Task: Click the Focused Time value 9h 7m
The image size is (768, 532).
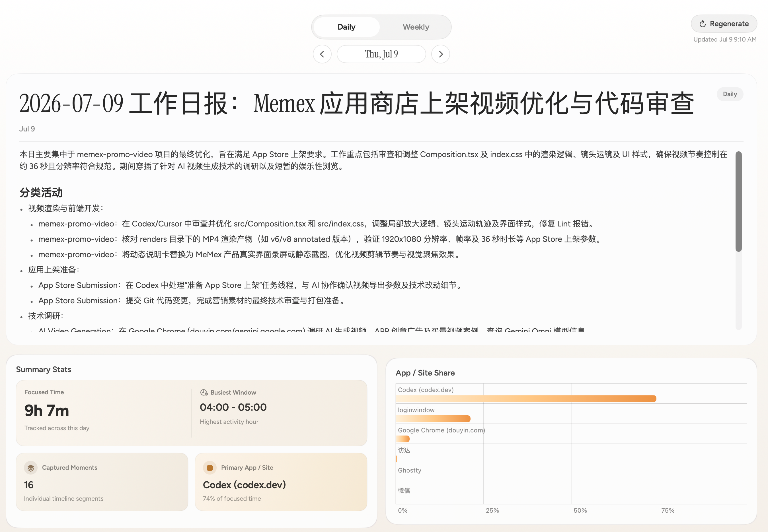Action: pyautogui.click(x=47, y=410)
